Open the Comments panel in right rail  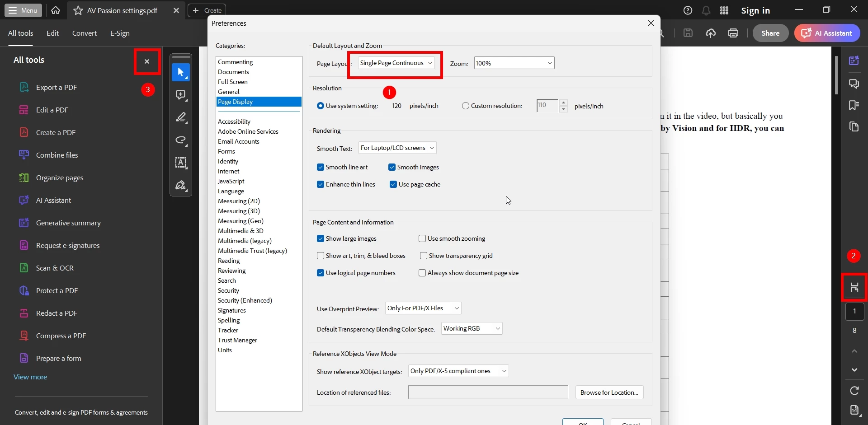[854, 84]
